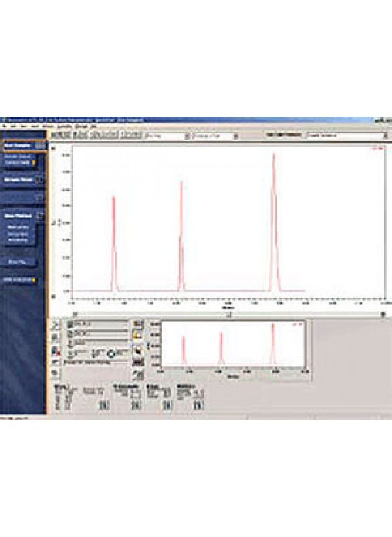Open the far-right toolbar dropdown
392x537 pixels.
[x=385, y=136]
